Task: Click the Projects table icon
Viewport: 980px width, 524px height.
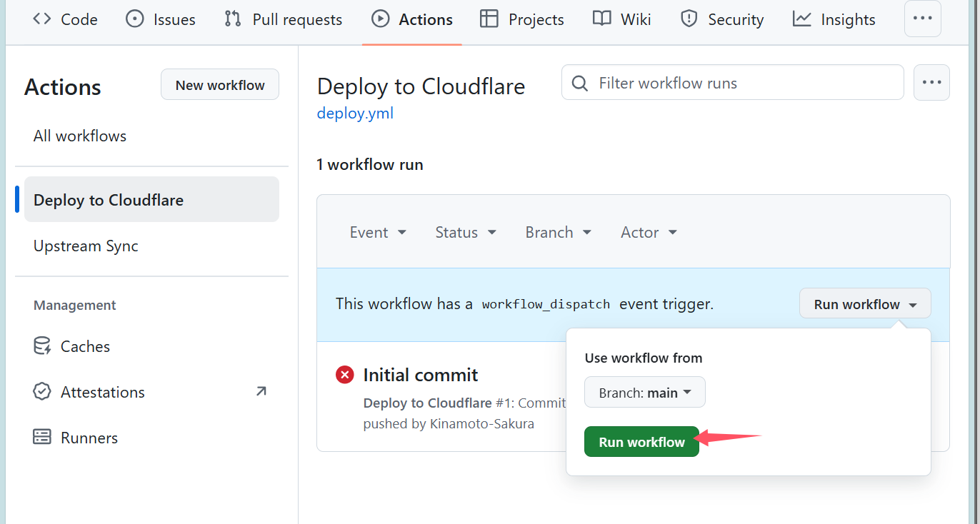Action: (x=489, y=19)
